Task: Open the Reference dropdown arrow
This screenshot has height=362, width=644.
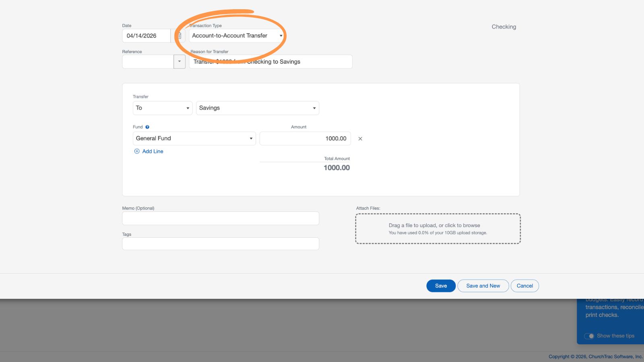Action: [180, 62]
